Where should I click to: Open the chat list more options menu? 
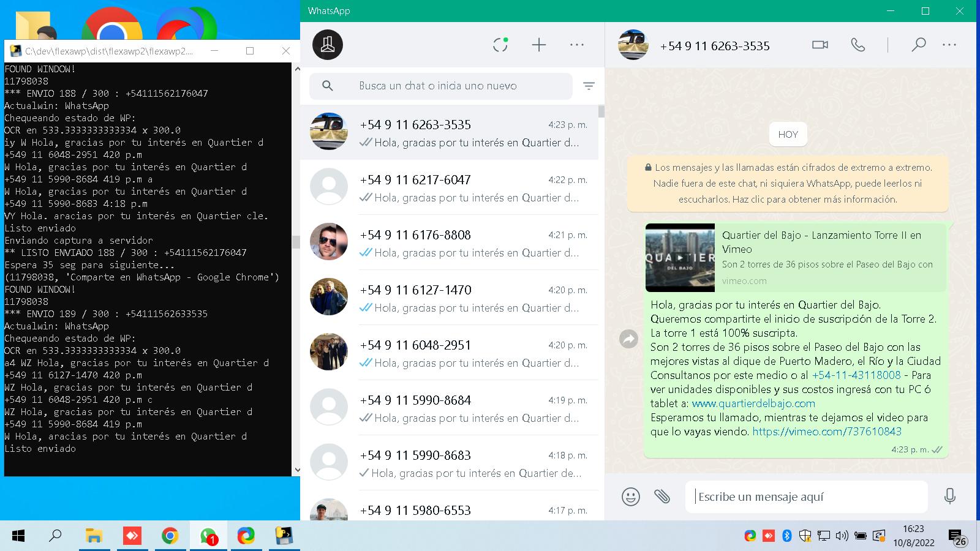(577, 45)
